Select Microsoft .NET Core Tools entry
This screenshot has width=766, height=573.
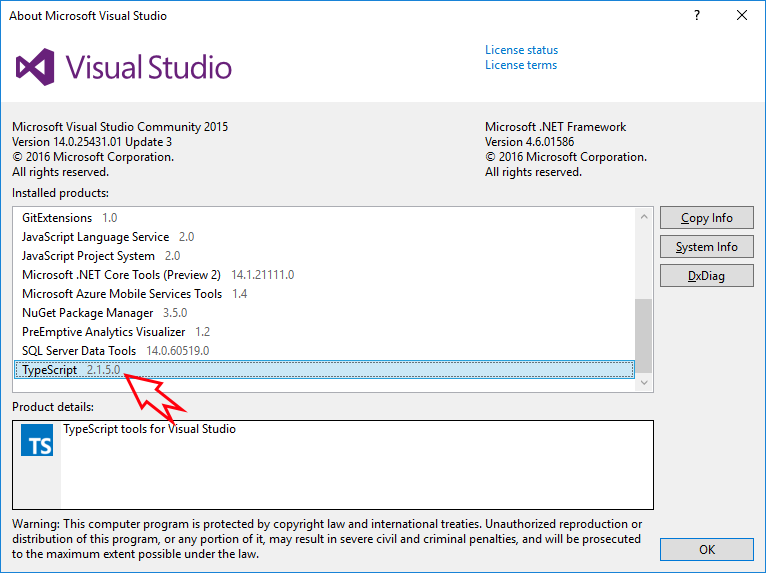(x=121, y=275)
